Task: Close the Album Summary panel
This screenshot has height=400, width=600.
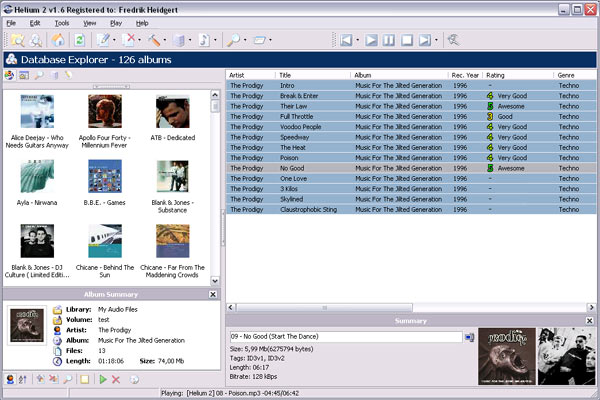Action: coord(213,294)
